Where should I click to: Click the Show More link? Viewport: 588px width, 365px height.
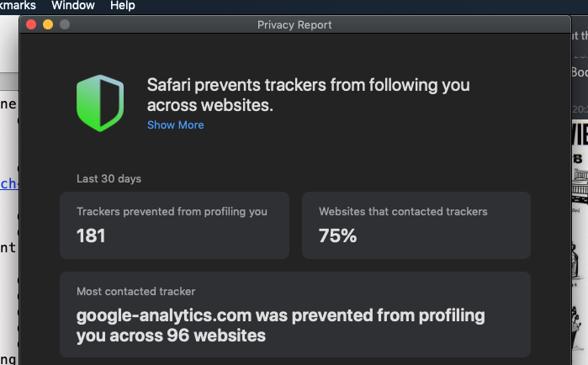(x=176, y=124)
